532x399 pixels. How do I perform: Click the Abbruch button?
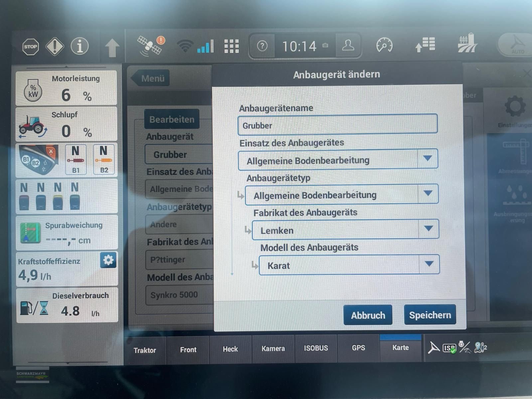tap(368, 315)
